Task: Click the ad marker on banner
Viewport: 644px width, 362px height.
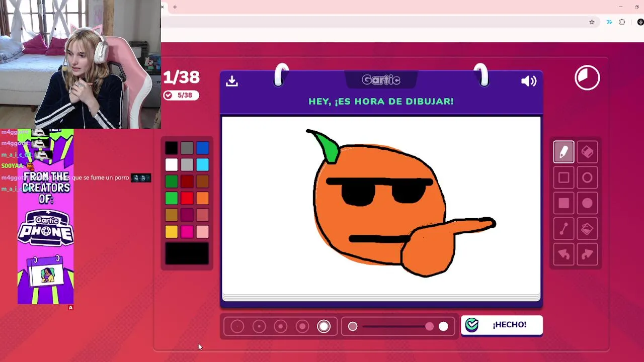Action: [x=70, y=307]
